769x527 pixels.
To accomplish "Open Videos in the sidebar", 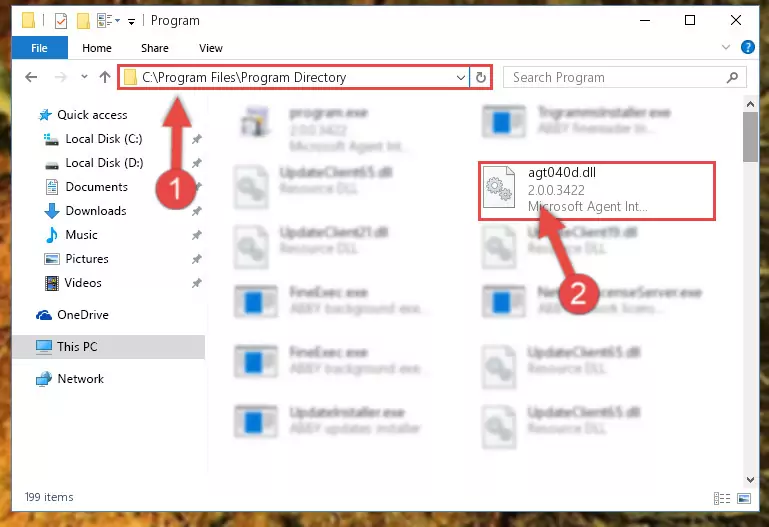I will [83, 283].
